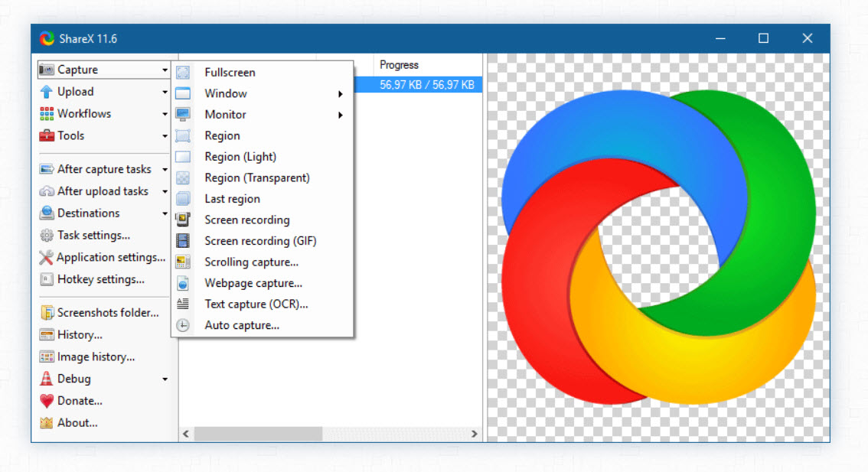Expand the Destinations dropdown arrow
This screenshot has height=472, width=868.
coord(165,213)
